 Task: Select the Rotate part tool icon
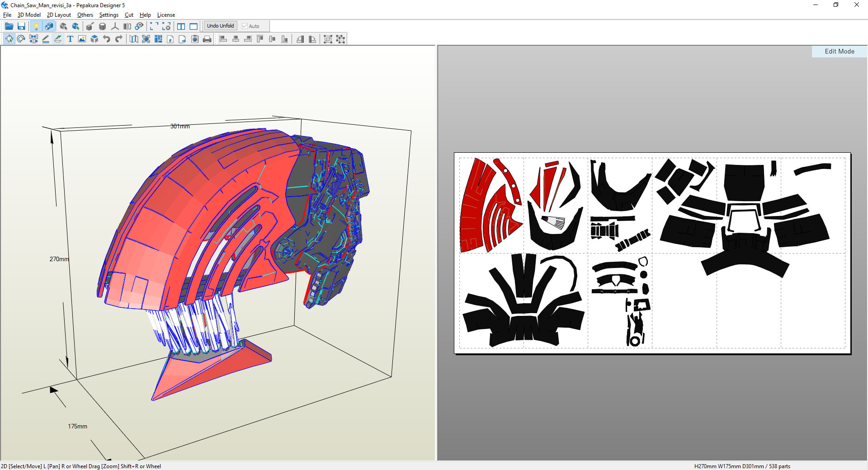click(21, 39)
